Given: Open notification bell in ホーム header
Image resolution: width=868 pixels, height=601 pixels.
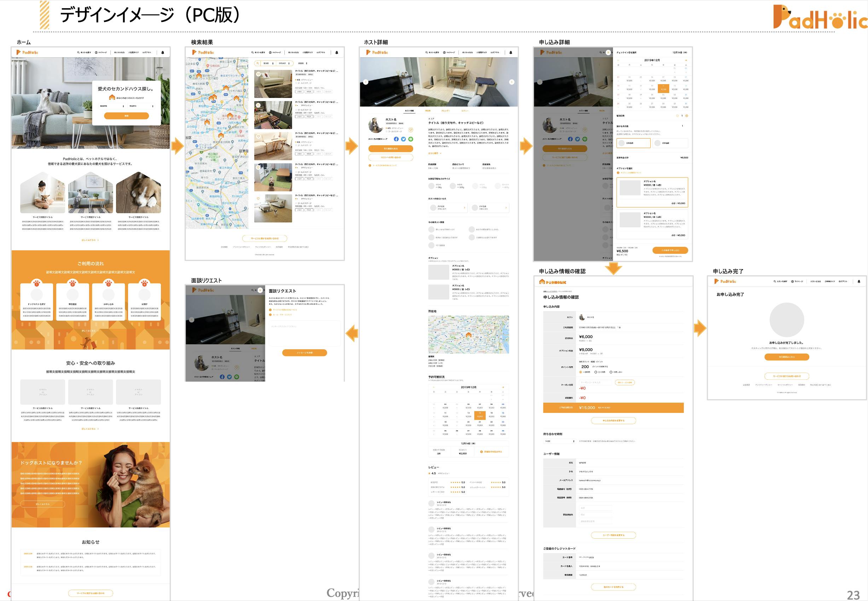Looking at the screenshot, I should pos(163,53).
